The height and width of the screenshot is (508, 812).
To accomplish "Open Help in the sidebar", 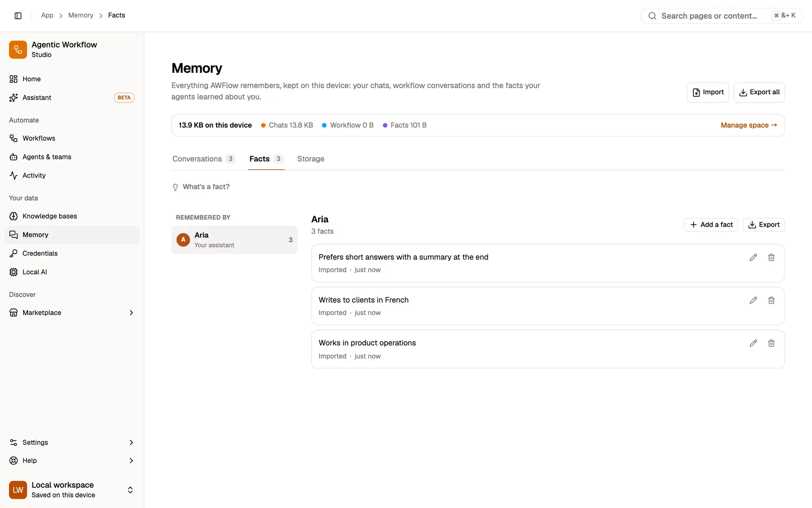I will click(72, 460).
